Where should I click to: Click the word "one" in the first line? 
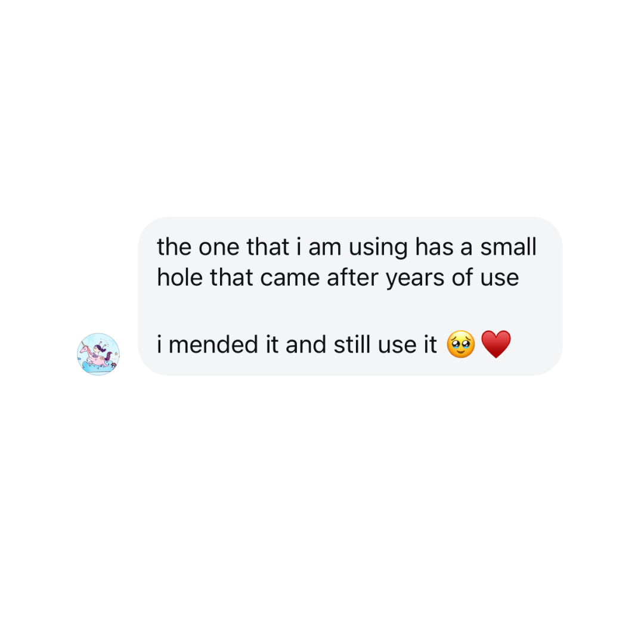219,248
